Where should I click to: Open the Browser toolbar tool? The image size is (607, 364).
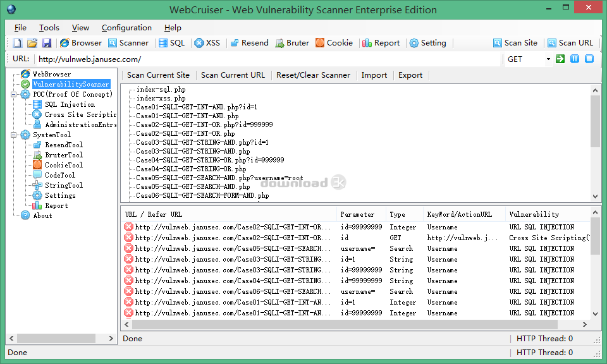[81, 43]
